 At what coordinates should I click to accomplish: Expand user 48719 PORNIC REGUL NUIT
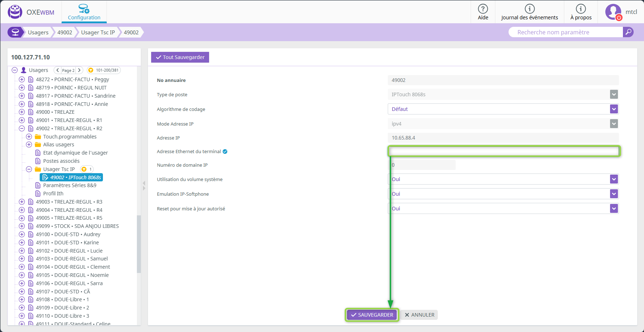click(x=22, y=88)
